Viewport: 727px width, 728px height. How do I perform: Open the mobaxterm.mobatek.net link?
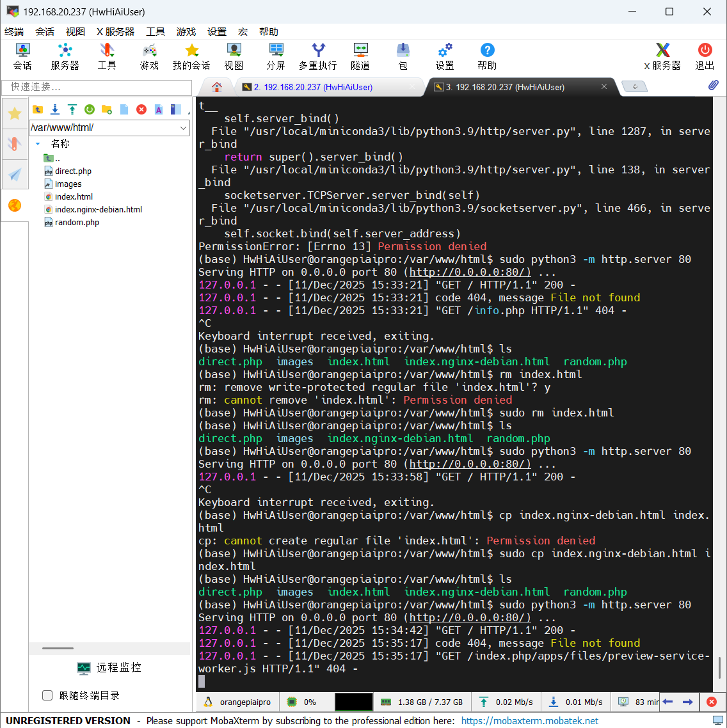(530, 720)
